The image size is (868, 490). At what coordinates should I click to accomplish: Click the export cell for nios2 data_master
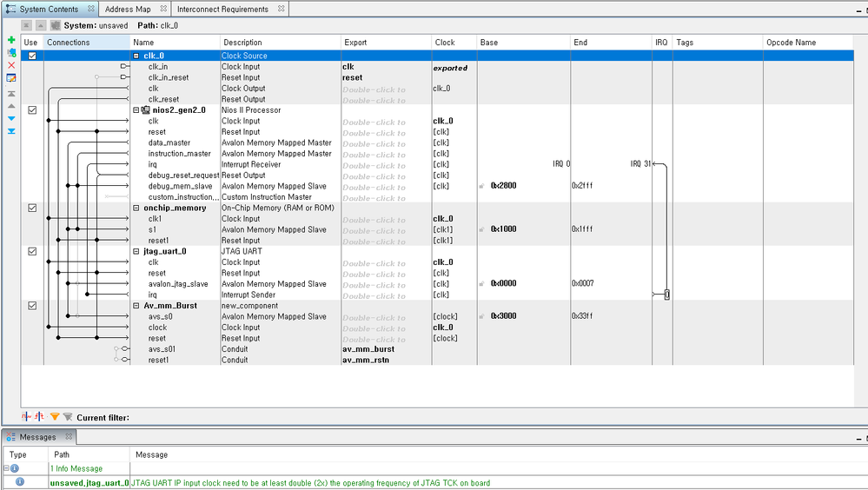coord(386,142)
